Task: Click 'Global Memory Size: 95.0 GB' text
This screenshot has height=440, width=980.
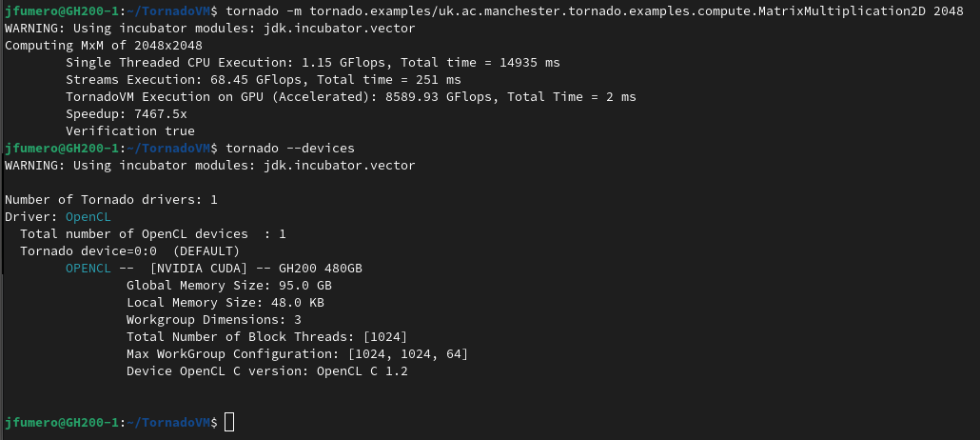Action: (x=228, y=286)
